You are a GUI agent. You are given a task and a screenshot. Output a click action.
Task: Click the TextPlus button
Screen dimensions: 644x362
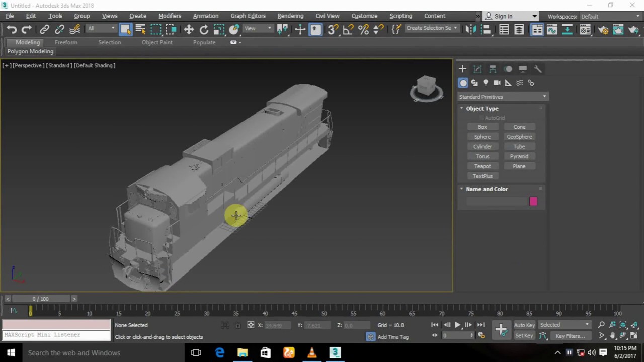click(482, 176)
